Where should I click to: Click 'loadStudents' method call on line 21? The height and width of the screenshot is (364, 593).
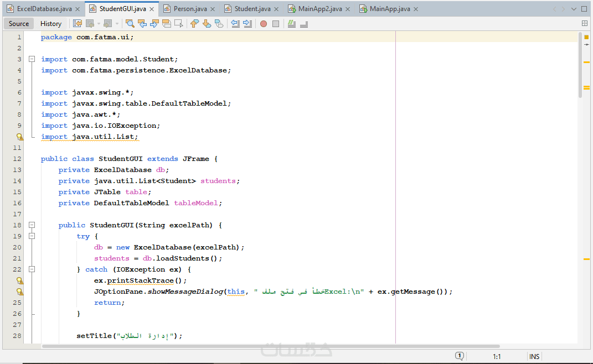point(183,258)
